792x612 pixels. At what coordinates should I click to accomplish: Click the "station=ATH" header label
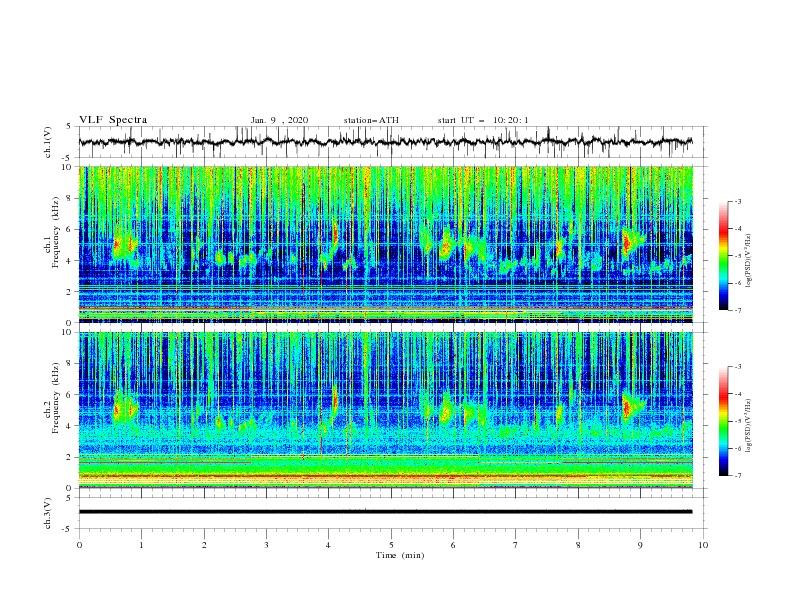tap(371, 120)
